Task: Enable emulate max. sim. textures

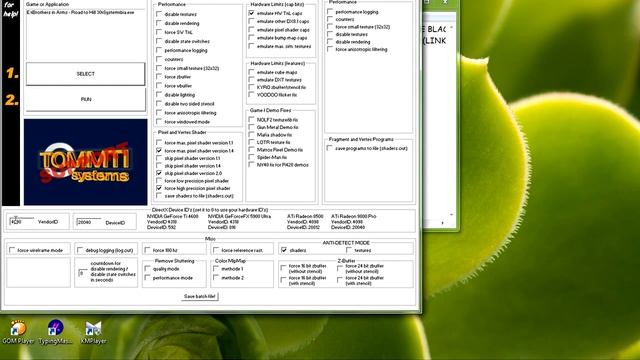Action: coord(251,46)
